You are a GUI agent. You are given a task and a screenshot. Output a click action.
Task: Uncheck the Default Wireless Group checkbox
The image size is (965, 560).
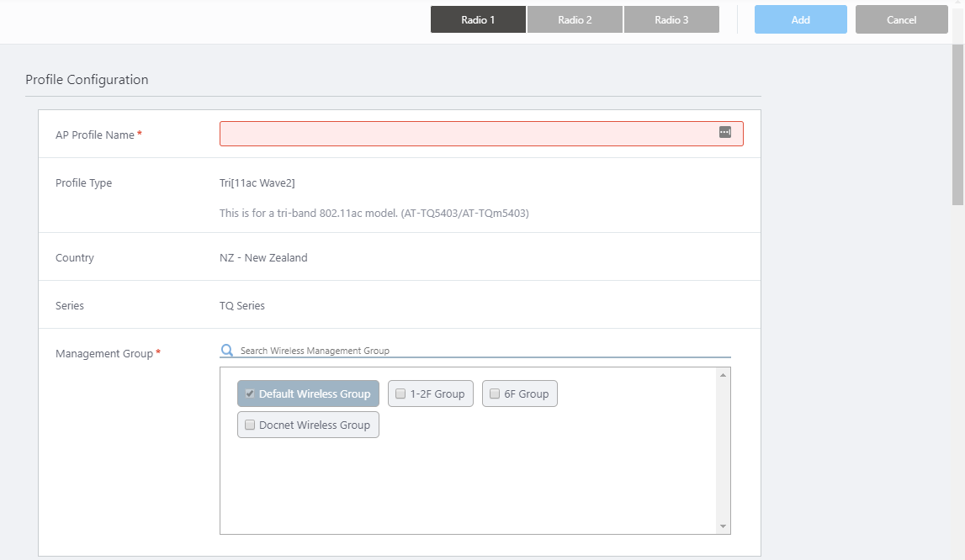[x=250, y=394]
